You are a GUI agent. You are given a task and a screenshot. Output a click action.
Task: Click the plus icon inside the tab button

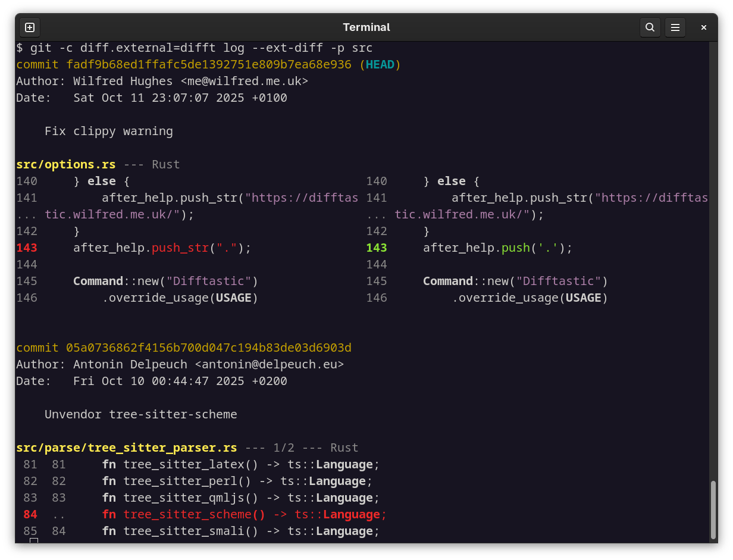pos(29,27)
